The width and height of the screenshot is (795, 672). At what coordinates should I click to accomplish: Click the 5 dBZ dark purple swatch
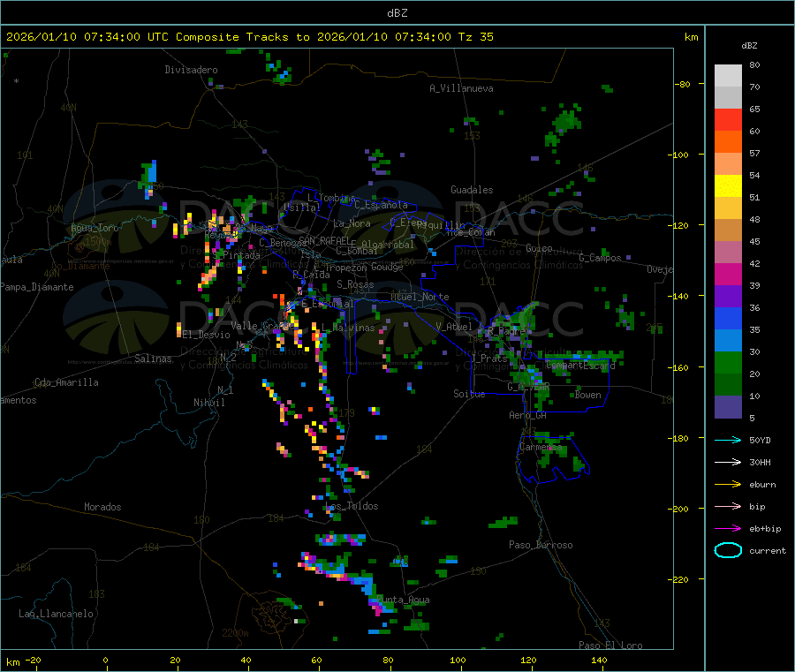tap(728, 407)
